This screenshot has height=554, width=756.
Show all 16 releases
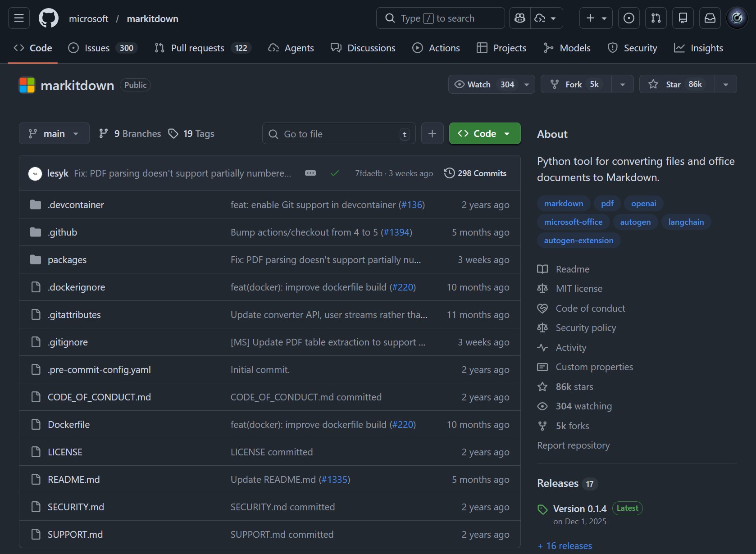(x=565, y=545)
